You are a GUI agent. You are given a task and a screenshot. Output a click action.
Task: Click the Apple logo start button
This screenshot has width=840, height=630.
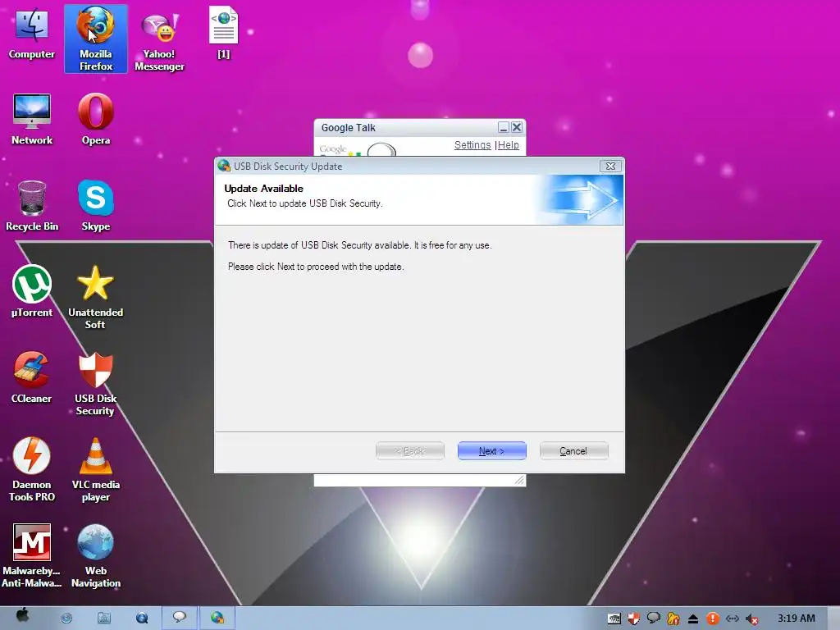tap(22, 615)
